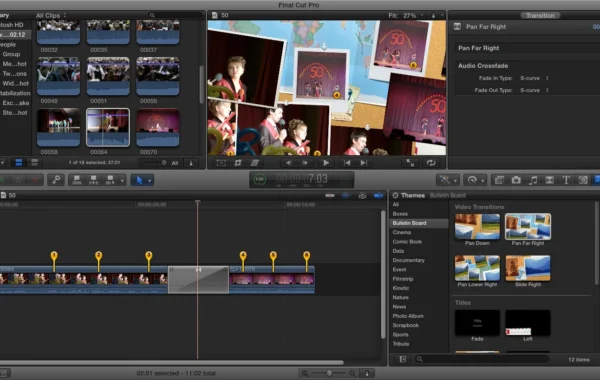Image resolution: width=600 pixels, height=380 pixels.
Task: Select Bulletin Board theme category
Action: [419, 223]
